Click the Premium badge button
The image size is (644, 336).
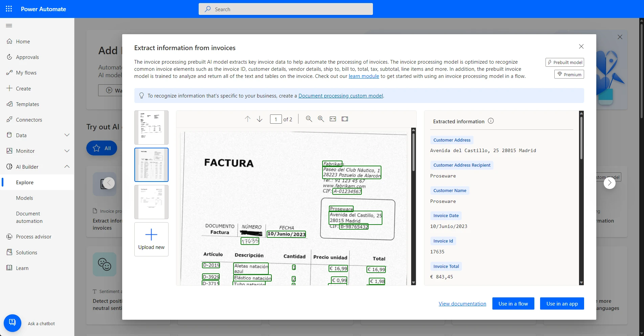point(569,74)
